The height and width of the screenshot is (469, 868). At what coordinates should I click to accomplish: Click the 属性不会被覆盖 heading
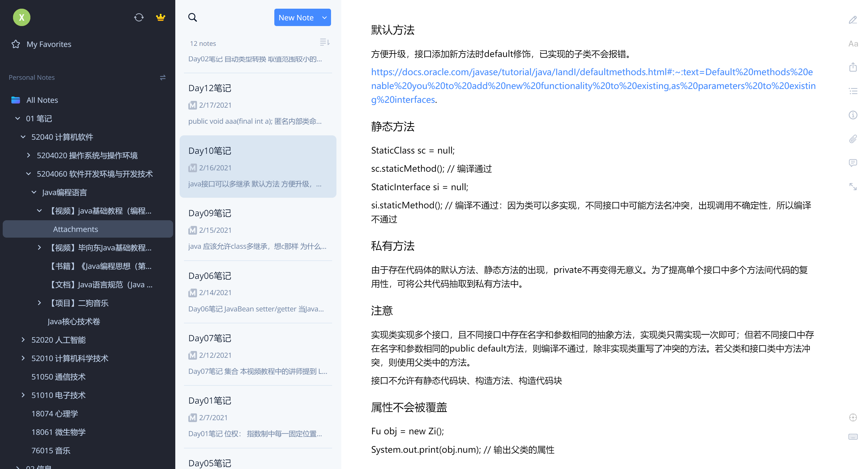(409, 407)
